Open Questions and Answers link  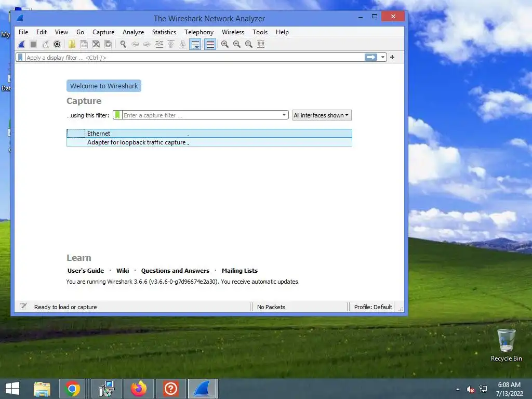point(175,271)
